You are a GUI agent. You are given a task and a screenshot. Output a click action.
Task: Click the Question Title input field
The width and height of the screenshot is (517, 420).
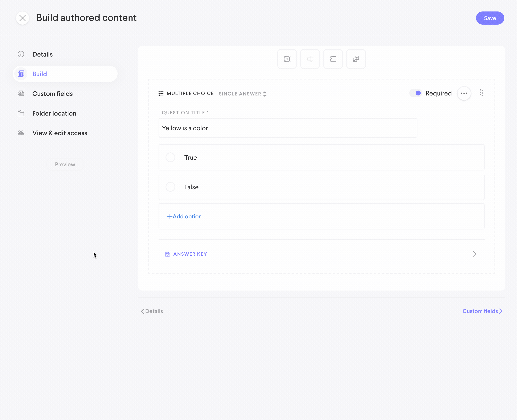point(288,128)
